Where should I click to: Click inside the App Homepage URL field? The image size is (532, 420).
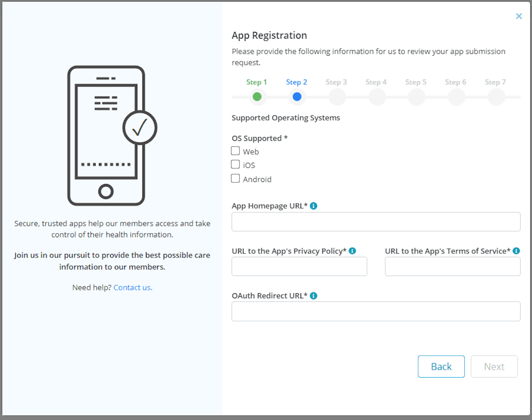point(376,221)
